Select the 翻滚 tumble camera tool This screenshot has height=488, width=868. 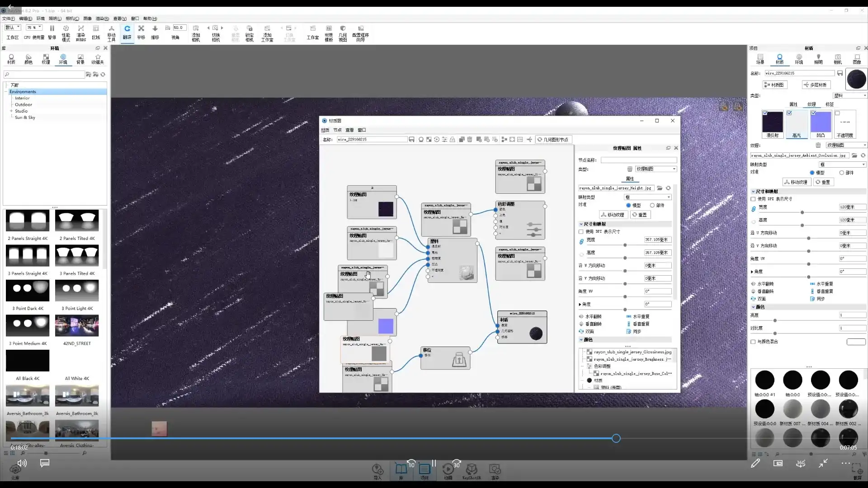coord(127,32)
